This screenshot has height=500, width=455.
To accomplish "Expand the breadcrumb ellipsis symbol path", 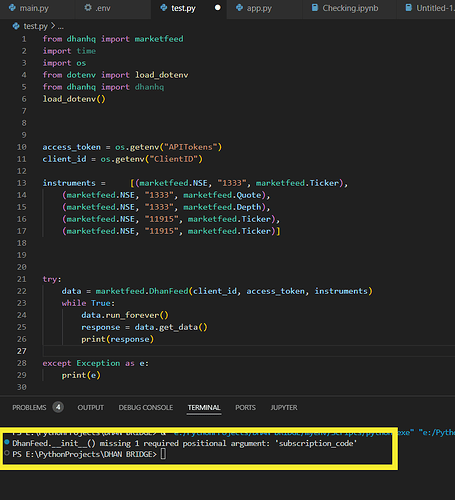I will (x=60, y=27).
